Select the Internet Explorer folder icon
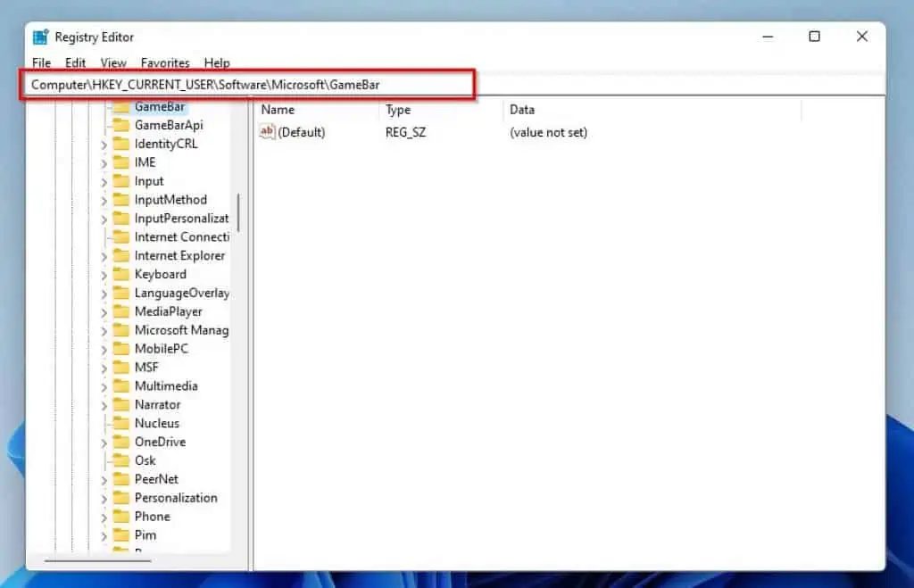The image size is (914, 588). (121, 255)
